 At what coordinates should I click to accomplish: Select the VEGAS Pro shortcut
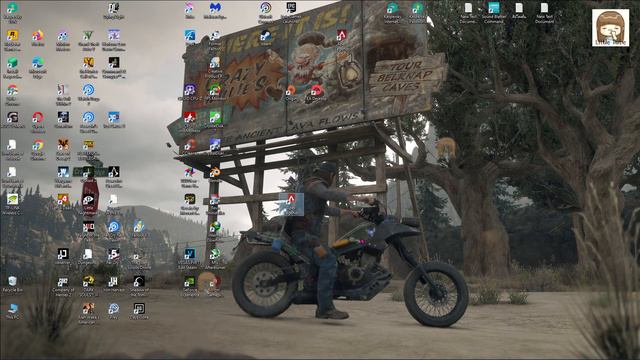[x=189, y=258]
